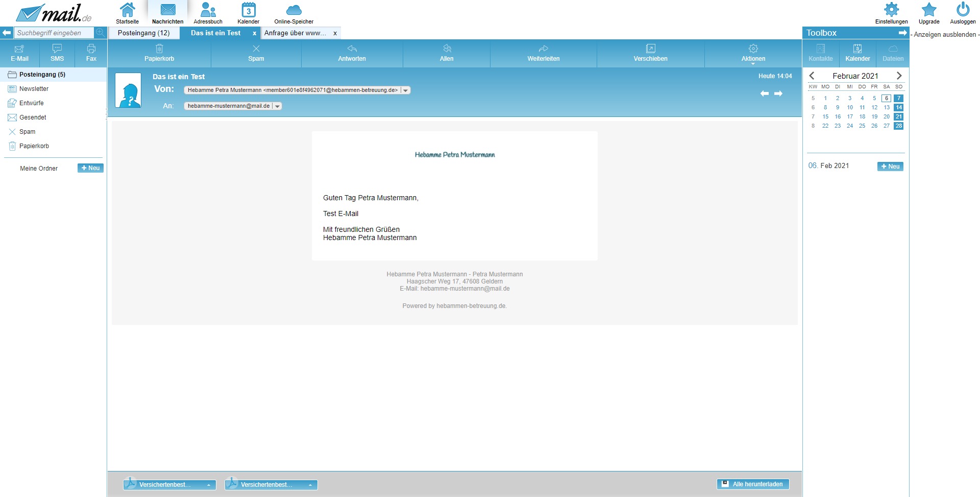Mark the message as Spam

[256, 53]
